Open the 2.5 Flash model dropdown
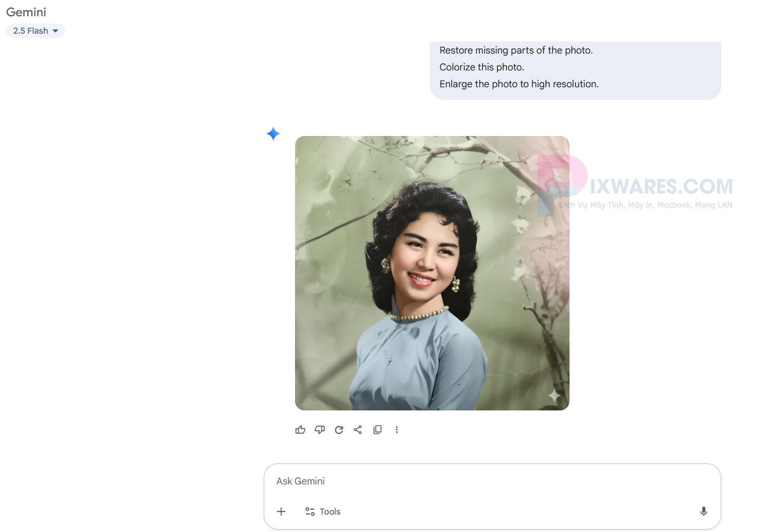The width and height of the screenshot is (764, 532). coord(35,31)
